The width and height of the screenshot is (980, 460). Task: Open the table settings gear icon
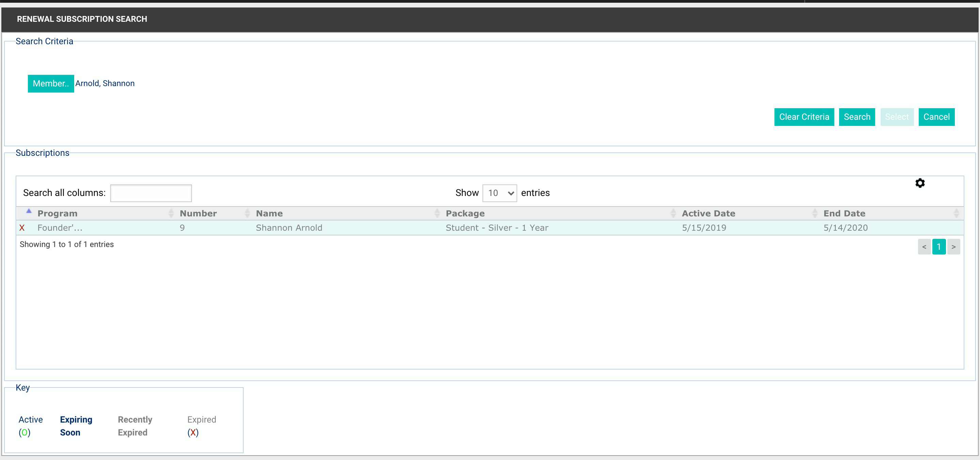click(920, 183)
